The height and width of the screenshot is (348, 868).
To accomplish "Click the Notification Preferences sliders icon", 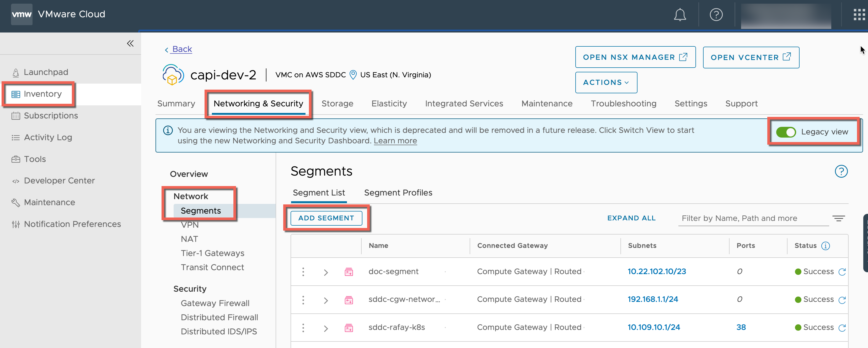I will pyautogui.click(x=15, y=224).
